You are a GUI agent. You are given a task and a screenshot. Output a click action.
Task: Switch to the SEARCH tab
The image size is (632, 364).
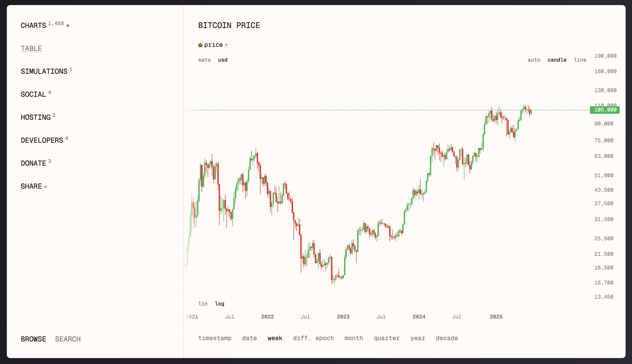(68, 339)
